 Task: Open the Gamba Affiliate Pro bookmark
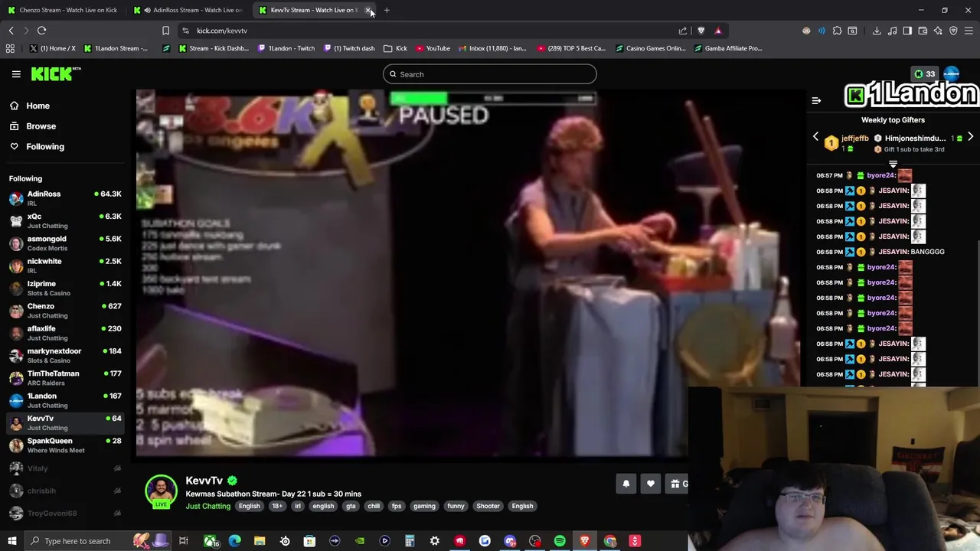point(728,48)
